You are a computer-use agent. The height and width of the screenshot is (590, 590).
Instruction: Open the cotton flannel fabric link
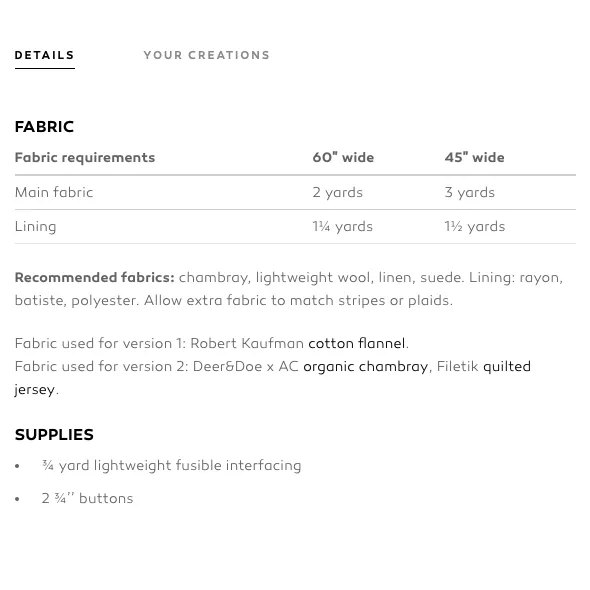(357, 344)
